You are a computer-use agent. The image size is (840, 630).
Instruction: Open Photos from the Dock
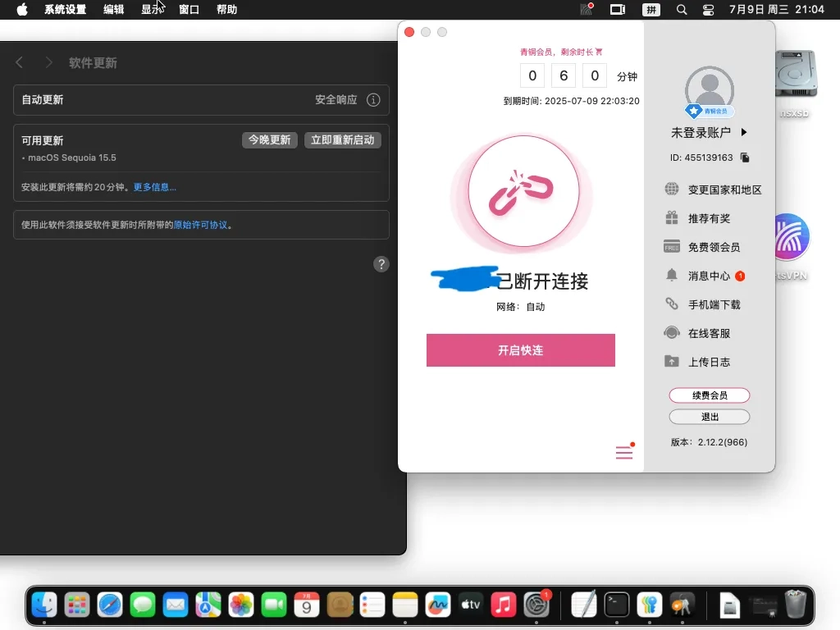(x=241, y=605)
